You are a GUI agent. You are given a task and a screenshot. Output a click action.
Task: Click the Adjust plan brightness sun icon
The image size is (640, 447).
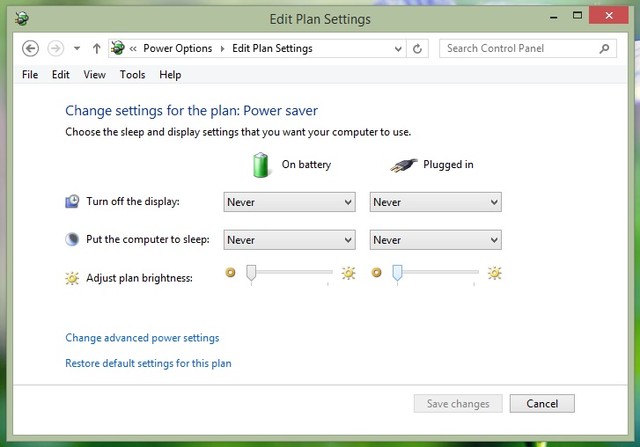tap(72, 278)
